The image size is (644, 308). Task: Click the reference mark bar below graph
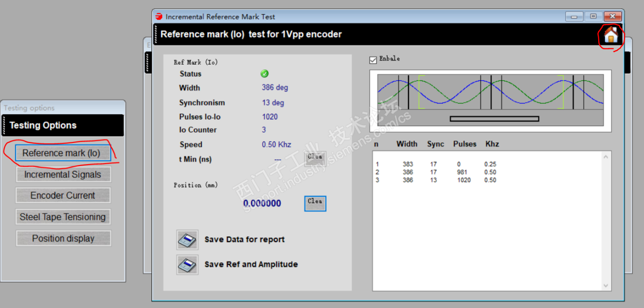(x=494, y=118)
